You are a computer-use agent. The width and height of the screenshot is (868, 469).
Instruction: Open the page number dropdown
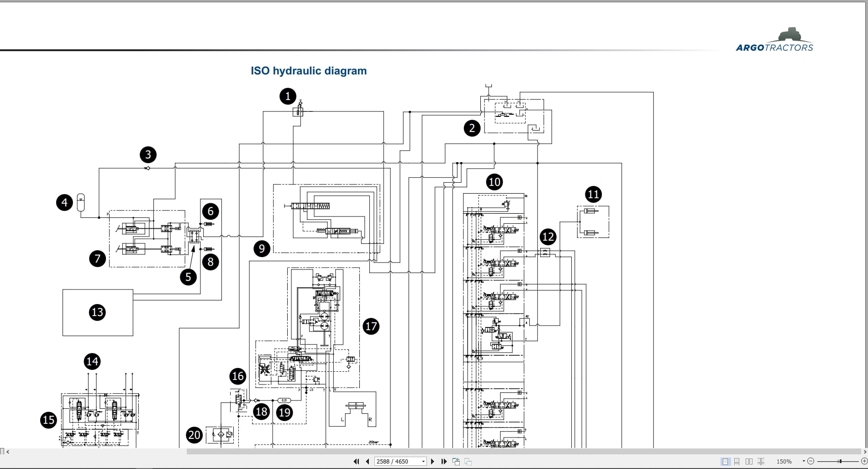click(x=423, y=461)
